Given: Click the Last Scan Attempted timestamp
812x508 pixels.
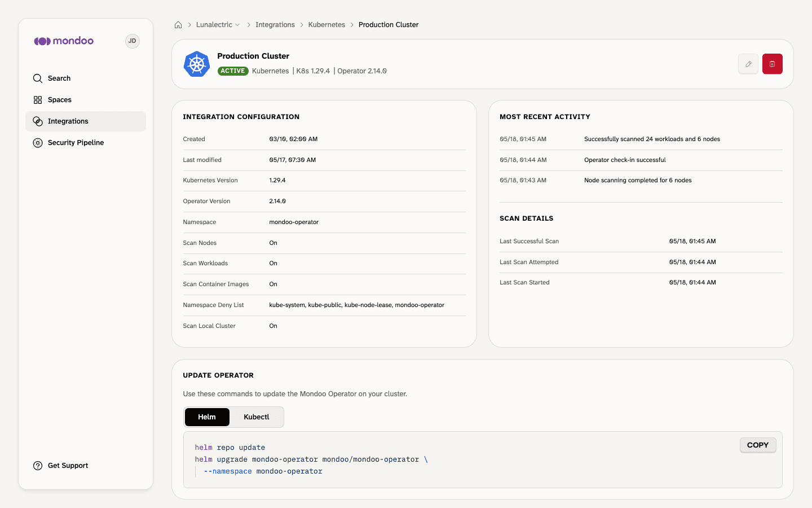Looking at the screenshot, I should (692, 262).
